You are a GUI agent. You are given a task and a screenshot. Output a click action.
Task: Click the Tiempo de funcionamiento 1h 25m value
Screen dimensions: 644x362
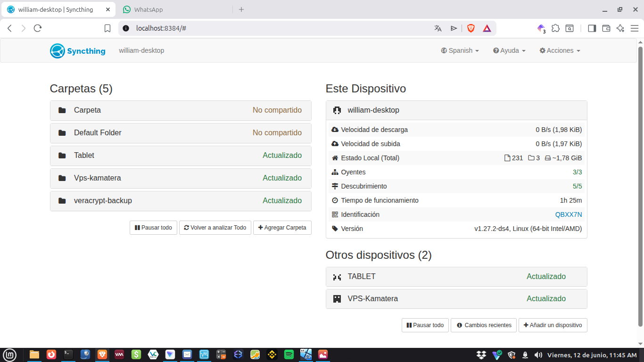(x=571, y=200)
